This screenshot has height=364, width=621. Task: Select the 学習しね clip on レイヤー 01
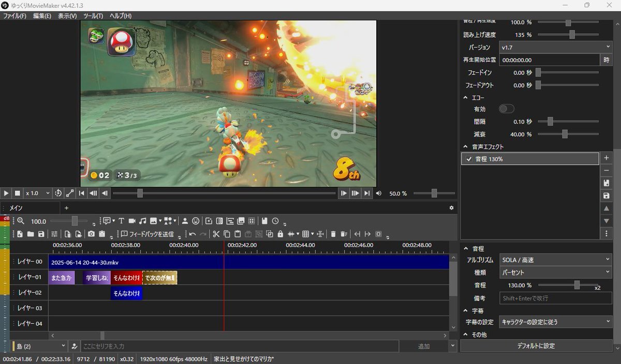(97, 278)
